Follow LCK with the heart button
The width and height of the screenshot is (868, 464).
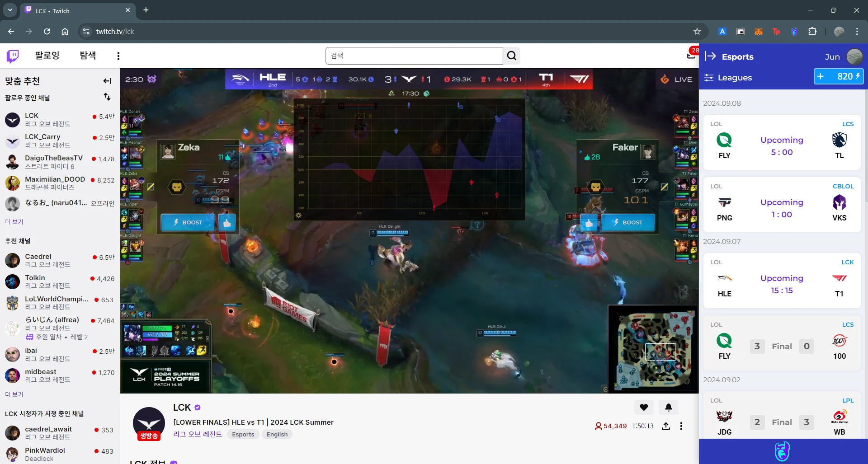(644, 407)
